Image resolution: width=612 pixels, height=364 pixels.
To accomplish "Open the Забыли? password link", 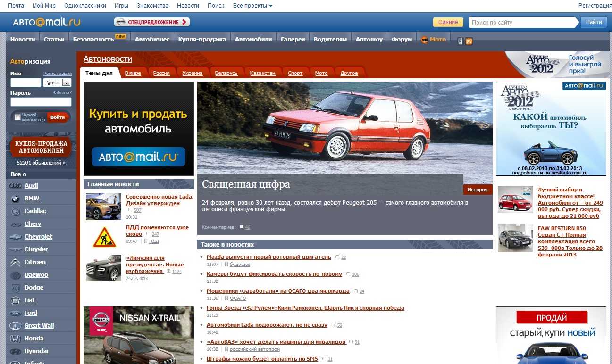I will (x=62, y=93).
